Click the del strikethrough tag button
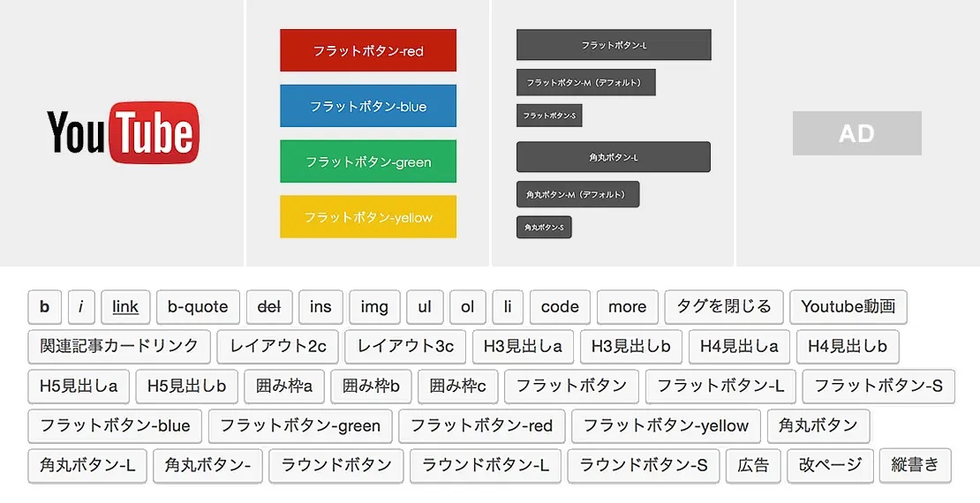 coord(268,307)
